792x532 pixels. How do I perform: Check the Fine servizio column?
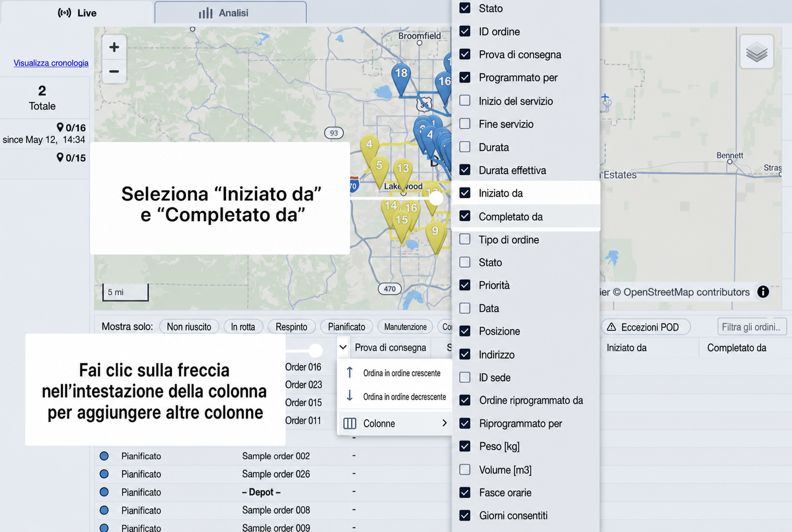tap(465, 124)
